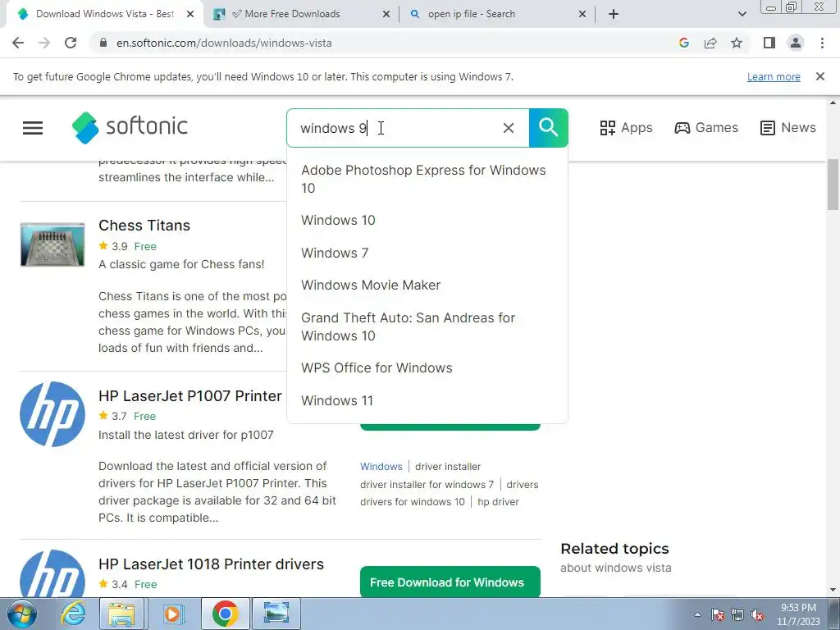
Task: Open Windows Media Player on taskbar
Action: click(x=173, y=614)
